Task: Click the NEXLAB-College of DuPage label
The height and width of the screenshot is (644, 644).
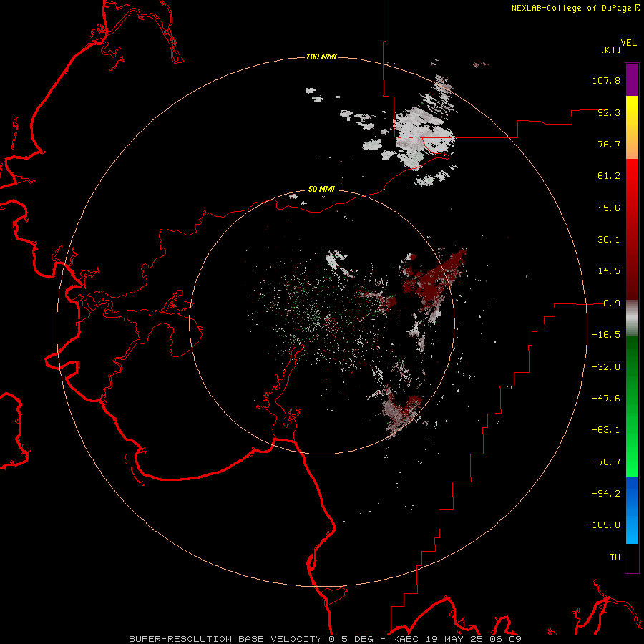Action: 571,8
